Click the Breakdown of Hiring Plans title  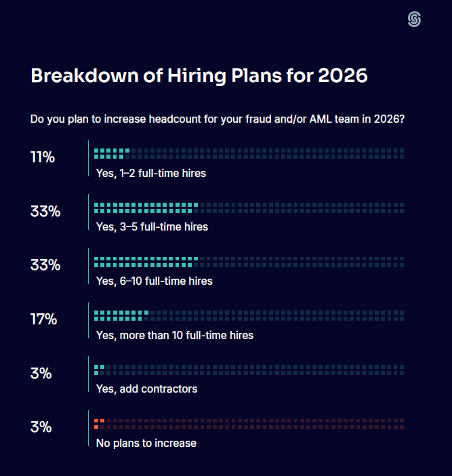pos(199,75)
